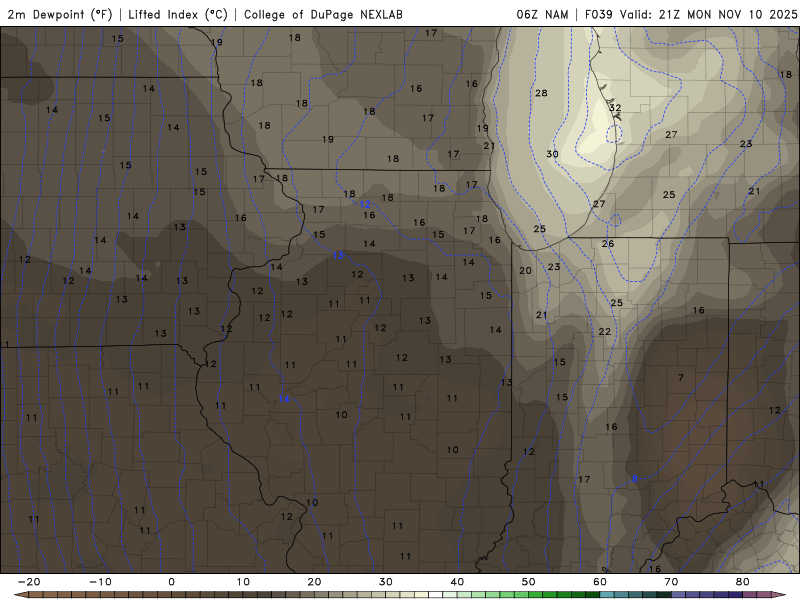Click the 26 dewpoint value on the map
This screenshot has height=600, width=800.
coord(608,244)
